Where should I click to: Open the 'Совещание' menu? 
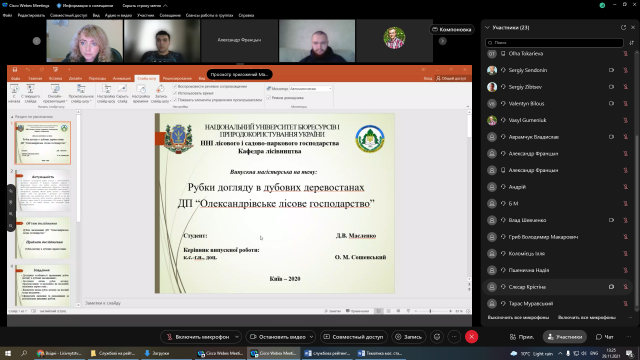(x=170, y=15)
